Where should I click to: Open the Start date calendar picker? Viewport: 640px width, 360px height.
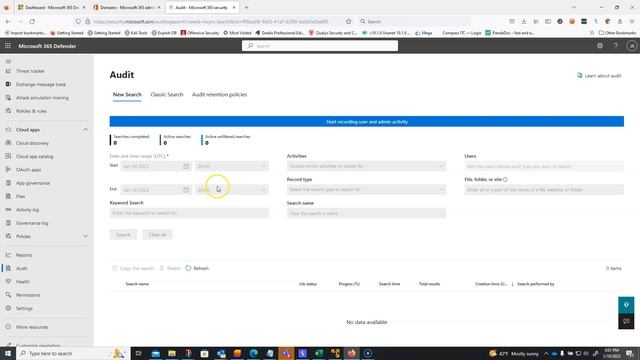(x=186, y=166)
